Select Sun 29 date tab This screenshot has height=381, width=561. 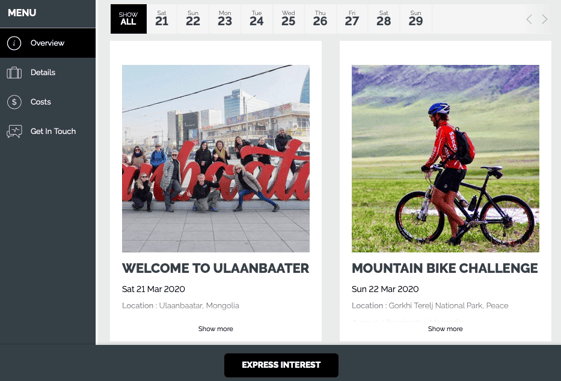click(x=415, y=19)
